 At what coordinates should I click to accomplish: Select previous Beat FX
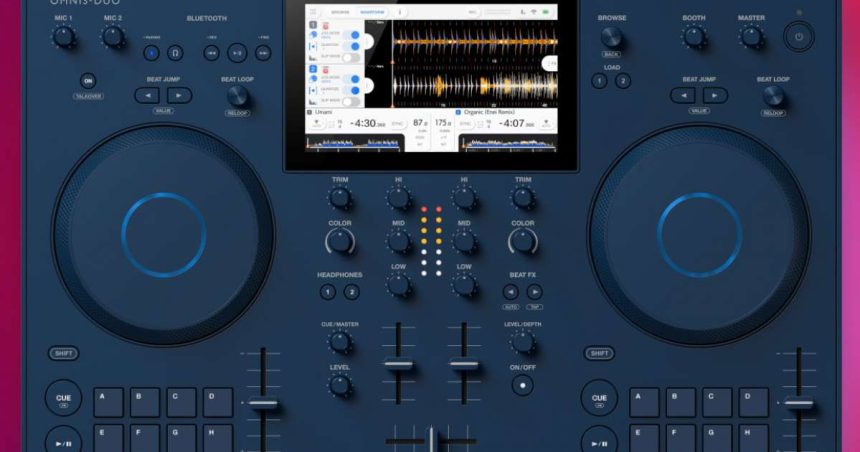[511, 292]
